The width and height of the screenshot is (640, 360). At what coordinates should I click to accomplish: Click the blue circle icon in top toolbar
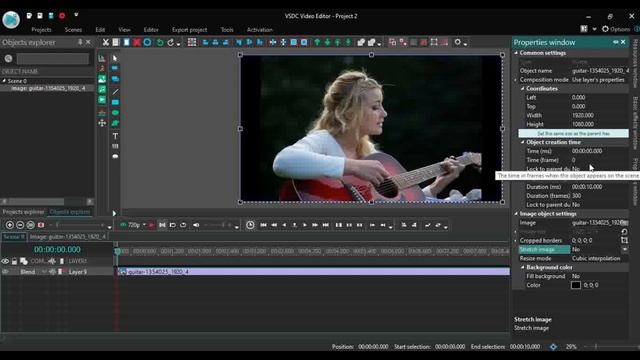[x=147, y=42]
